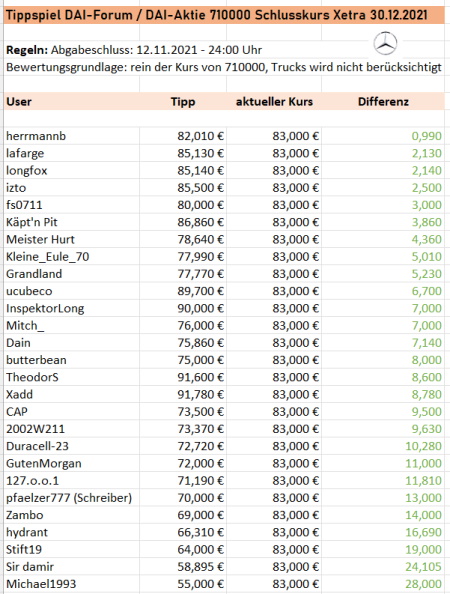This screenshot has width=450, height=594.
Task: Select the user cell 'GutenMorgan'
Action: [x=44, y=464]
